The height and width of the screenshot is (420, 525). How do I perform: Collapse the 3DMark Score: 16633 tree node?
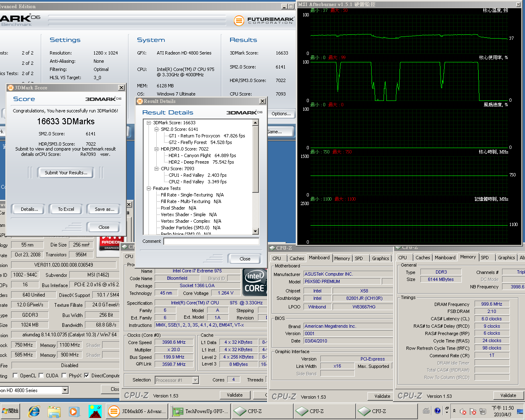click(148, 123)
